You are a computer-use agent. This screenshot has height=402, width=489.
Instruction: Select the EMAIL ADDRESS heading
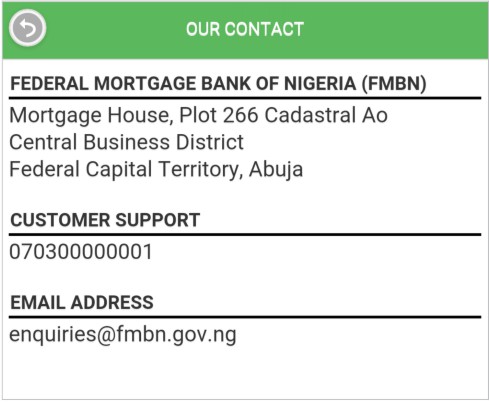(x=82, y=302)
